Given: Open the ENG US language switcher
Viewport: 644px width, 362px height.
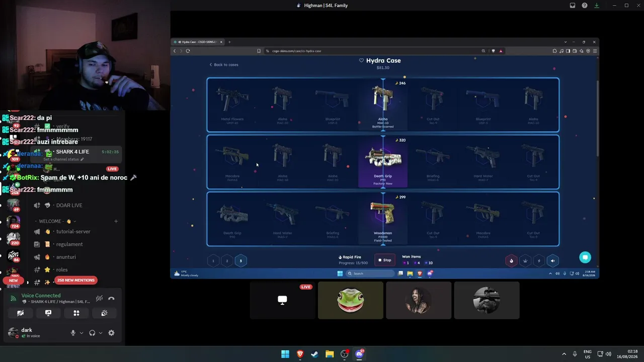Looking at the screenshot, I should 587,354.
